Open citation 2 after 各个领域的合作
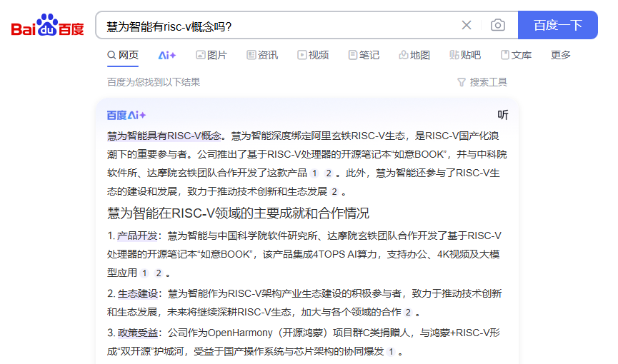This screenshot has height=364, width=618. click(409, 313)
